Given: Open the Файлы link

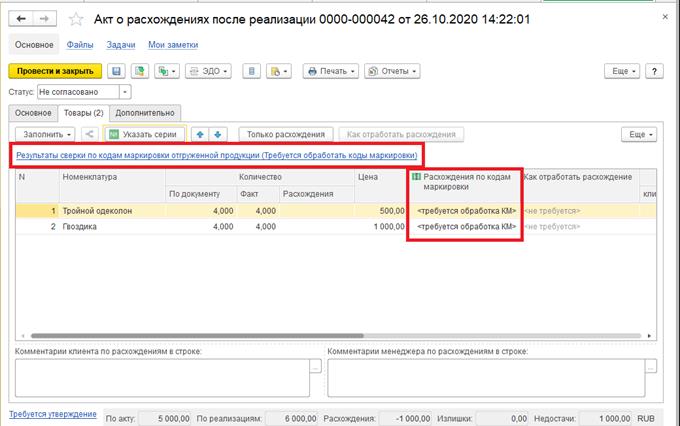Looking at the screenshot, I should [80, 45].
